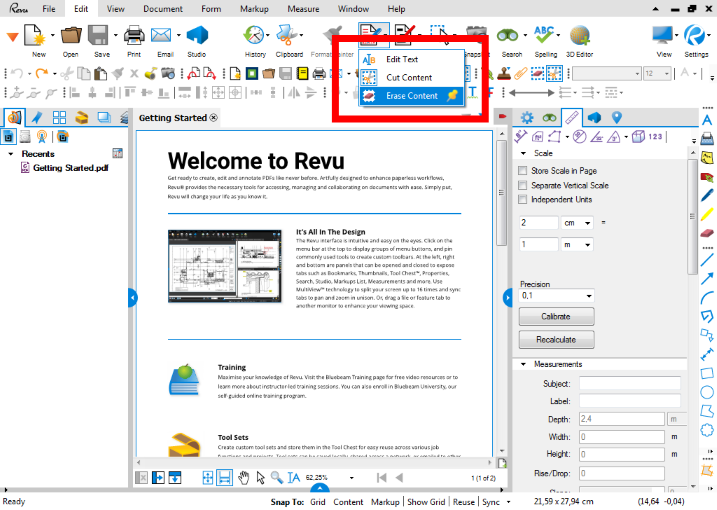The height and width of the screenshot is (510, 717).
Task: Select Erase Content from menu
Action: [x=411, y=96]
